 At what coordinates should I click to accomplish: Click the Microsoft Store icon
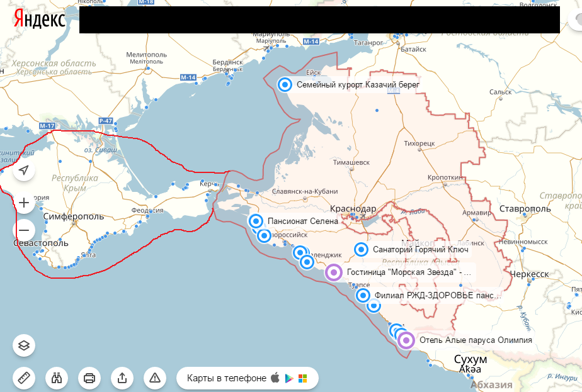click(302, 378)
